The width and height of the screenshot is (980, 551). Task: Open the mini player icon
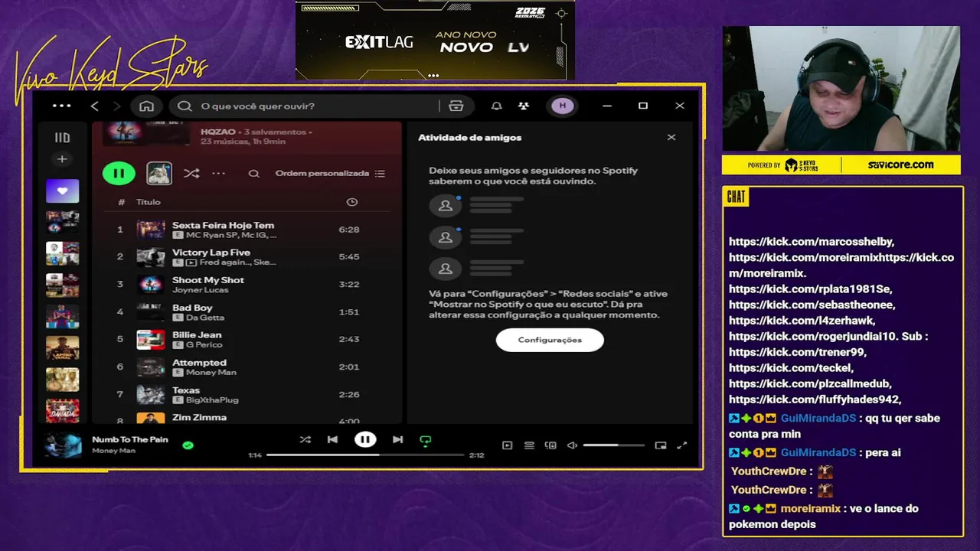click(661, 445)
